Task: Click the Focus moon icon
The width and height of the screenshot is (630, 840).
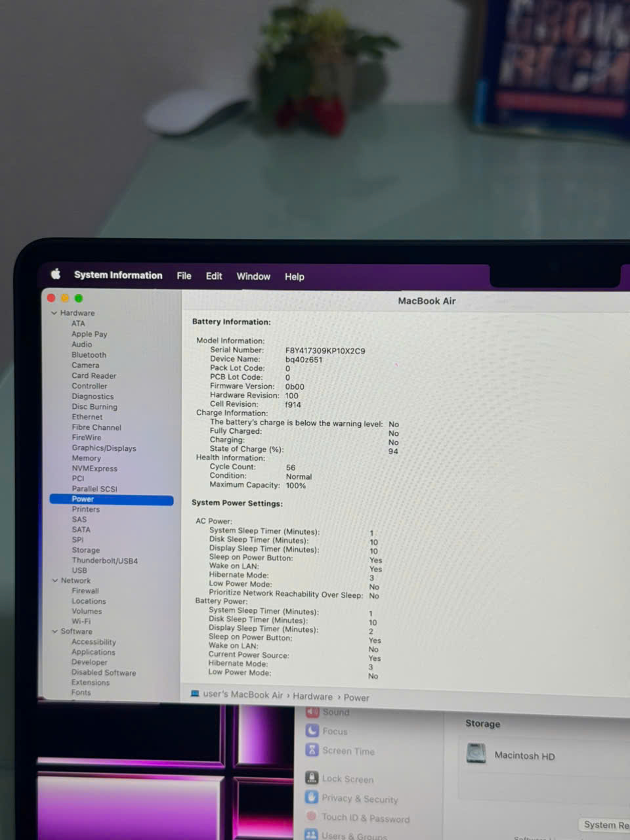Action: [312, 730]
